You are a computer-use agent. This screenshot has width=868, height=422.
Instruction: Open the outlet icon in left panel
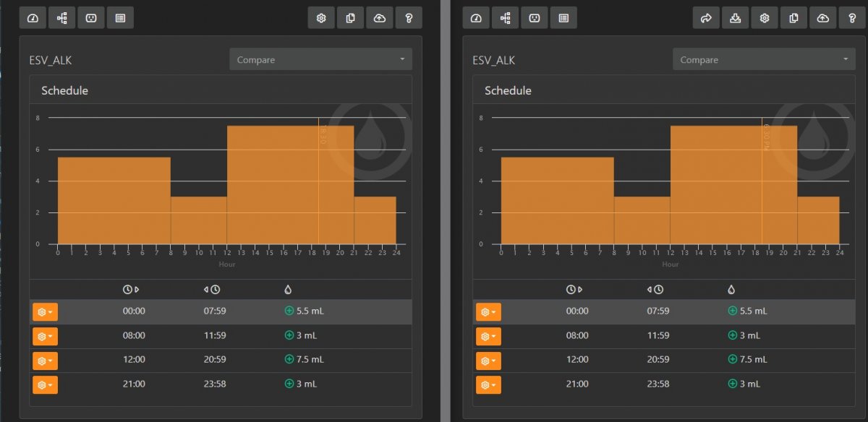(x=91, y=18)
